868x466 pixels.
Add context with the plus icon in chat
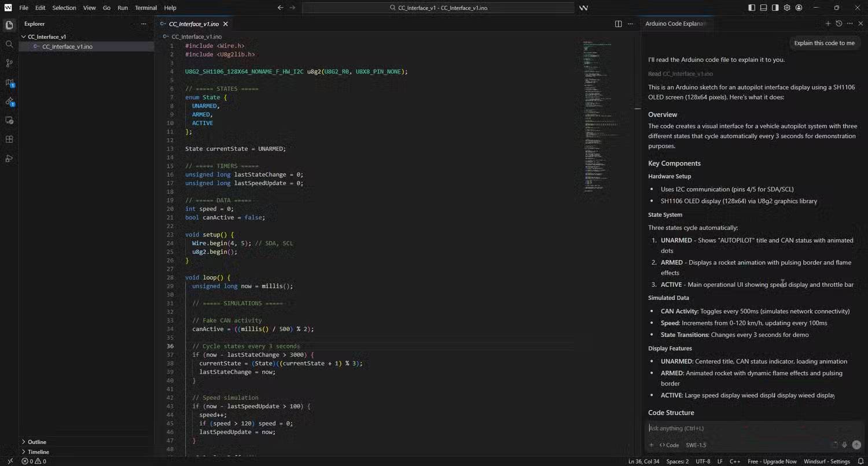652,445
